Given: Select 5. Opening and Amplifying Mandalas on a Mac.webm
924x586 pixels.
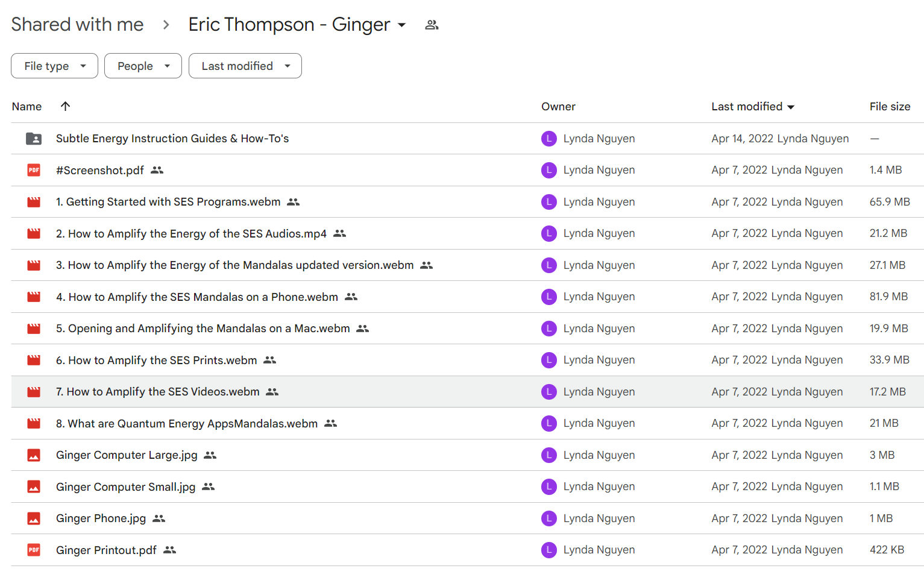Looking at the screenshot, I should pyautogui.click(x=203, y=329).
